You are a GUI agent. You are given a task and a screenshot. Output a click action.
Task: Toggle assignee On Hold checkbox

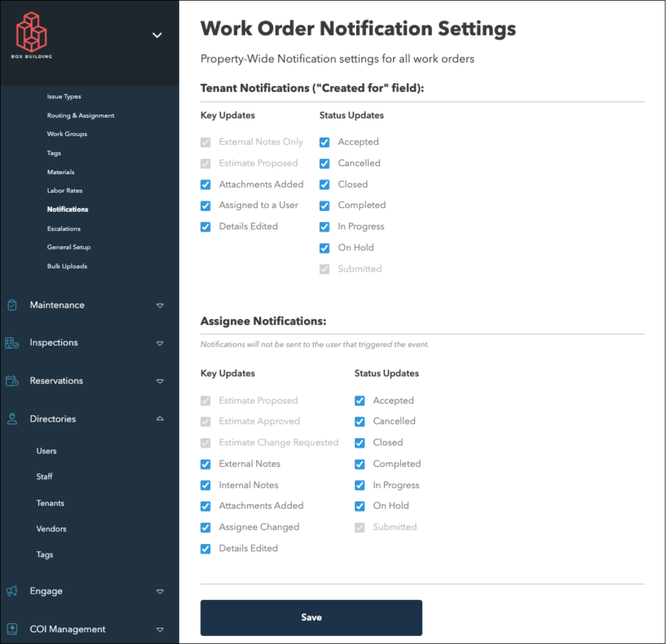(360, 506)
